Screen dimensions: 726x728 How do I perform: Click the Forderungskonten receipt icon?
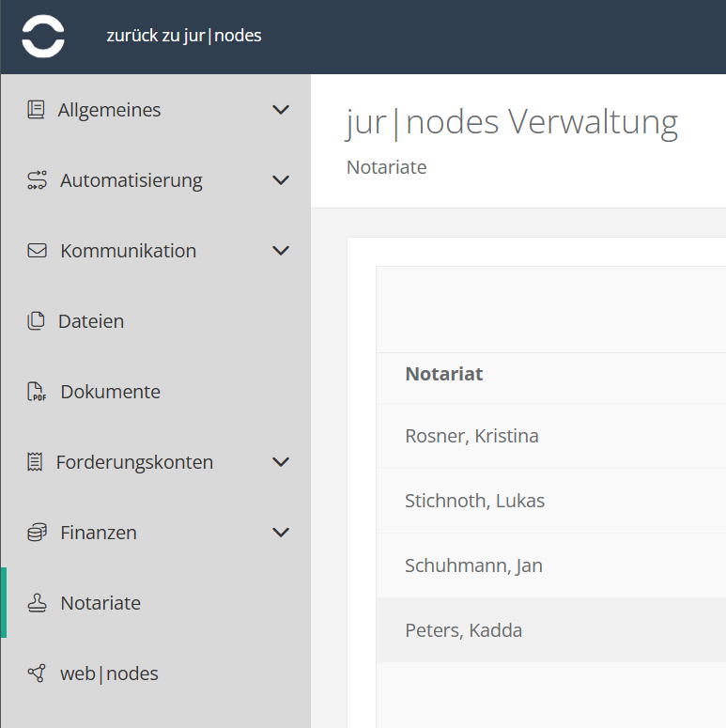(36, 462)
